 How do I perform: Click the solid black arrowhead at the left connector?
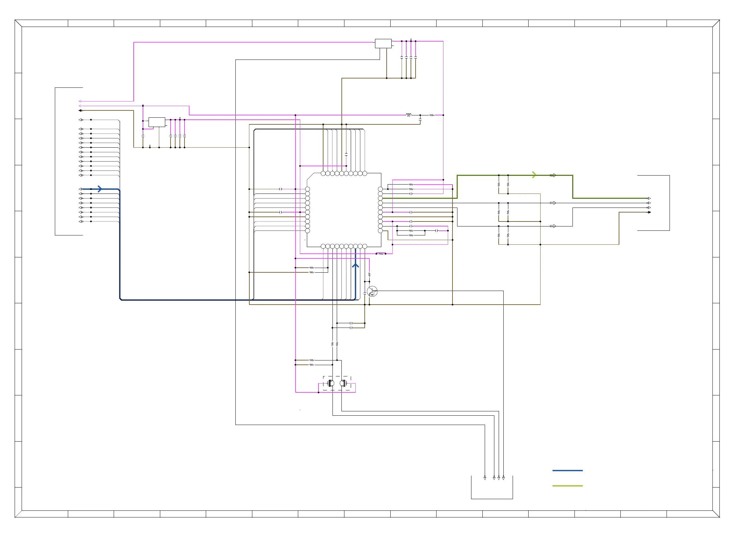coord(80,110)
